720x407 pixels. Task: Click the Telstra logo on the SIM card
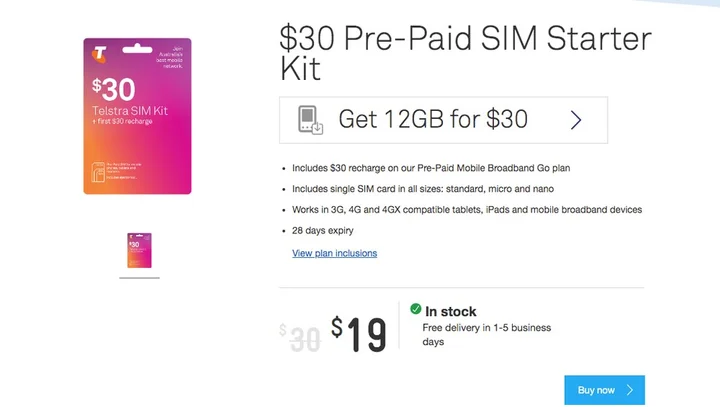pyautogui.click(x=99, y=52)
